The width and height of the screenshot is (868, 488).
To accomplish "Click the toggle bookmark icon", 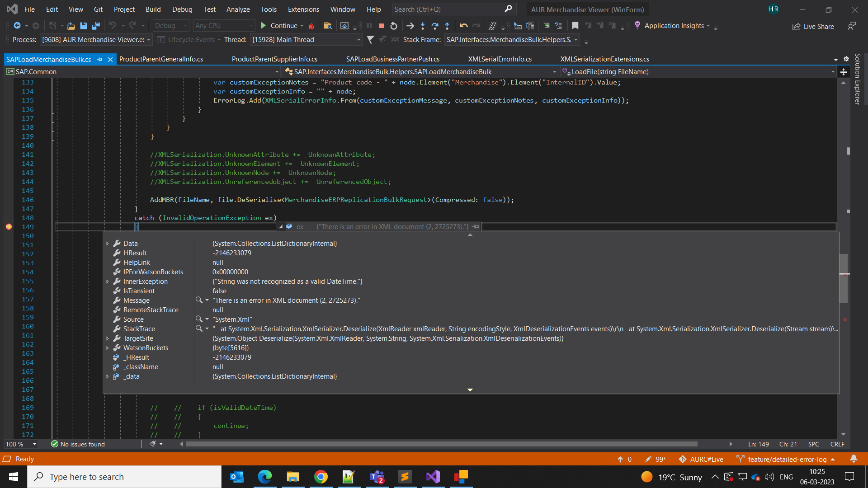I will pos(575,26).
